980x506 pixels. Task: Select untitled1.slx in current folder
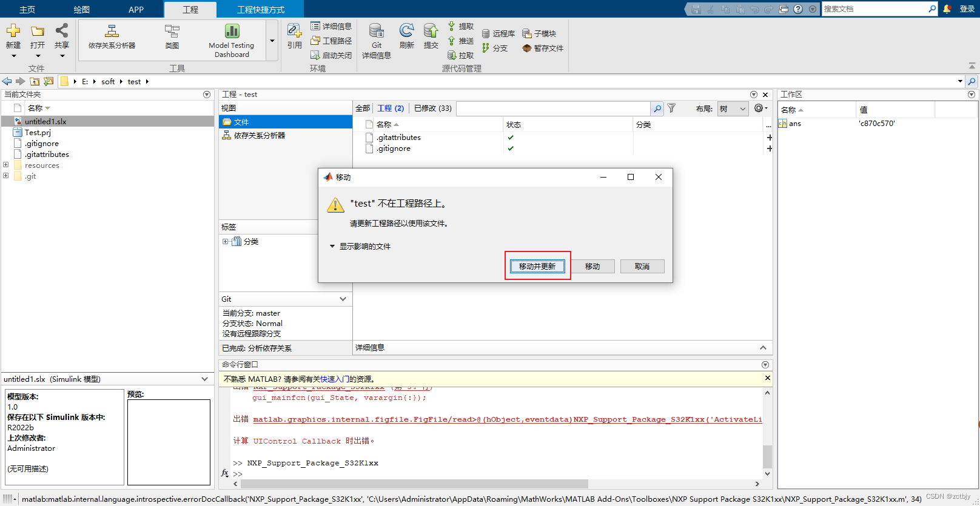point(107,122)
